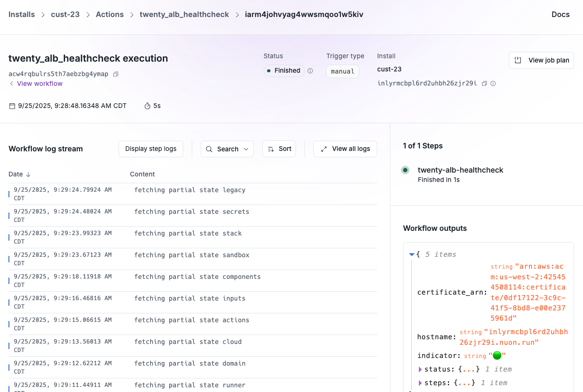Select log row fetching partial state components
Image resolution: width=583 pixels, height=392 pixels.
(x=193, y=281)
